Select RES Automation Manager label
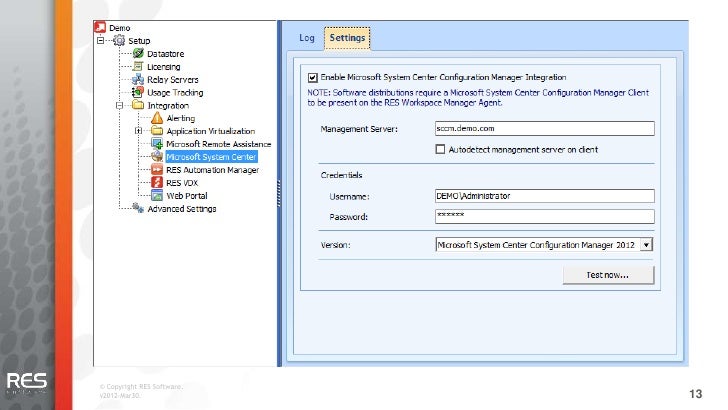 coord(213,170)
